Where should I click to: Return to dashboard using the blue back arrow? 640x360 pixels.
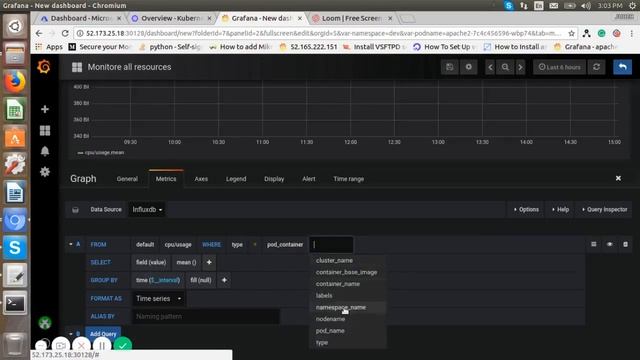point(622,67)
